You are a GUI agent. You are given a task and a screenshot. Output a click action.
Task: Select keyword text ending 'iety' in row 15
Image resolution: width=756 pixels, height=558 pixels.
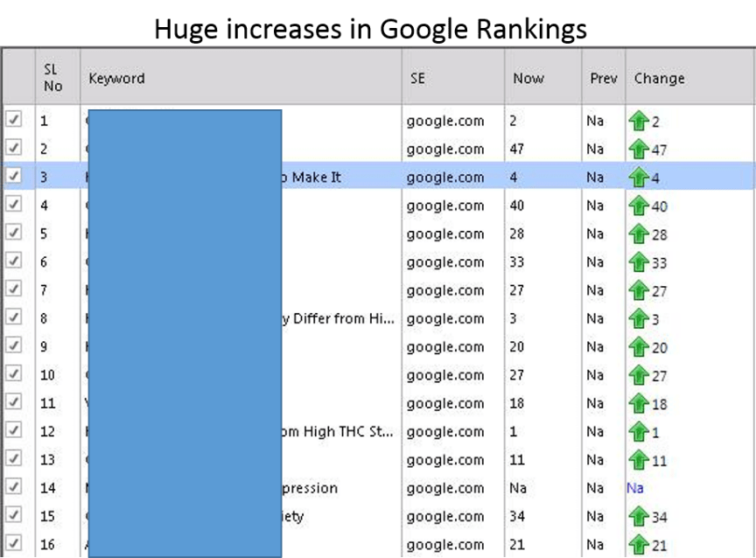click(x=293, y=517)
